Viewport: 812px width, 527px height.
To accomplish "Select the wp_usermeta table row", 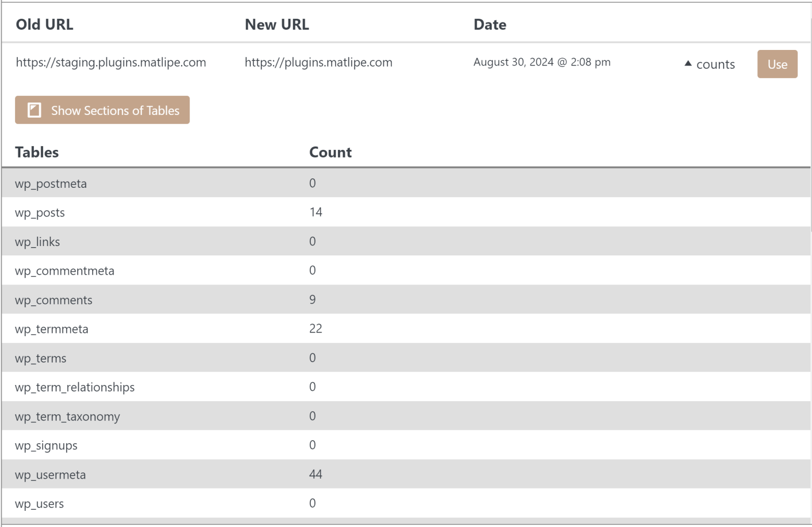I will tap(50, 475).
